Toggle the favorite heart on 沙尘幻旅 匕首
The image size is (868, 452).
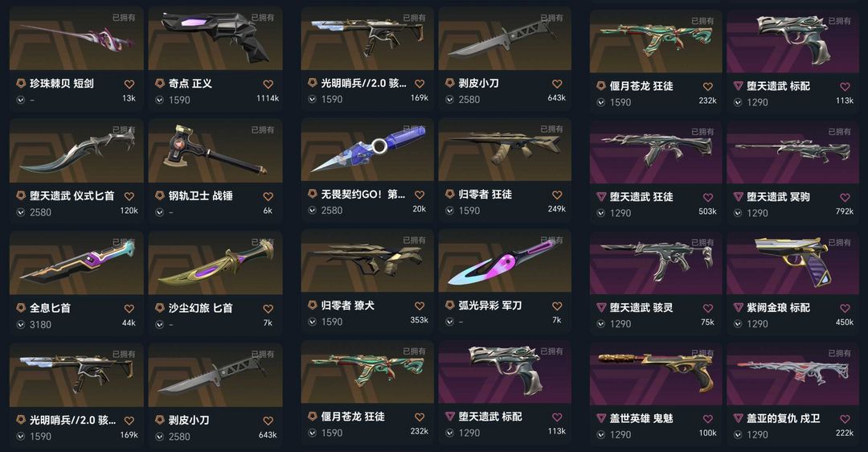268,309
